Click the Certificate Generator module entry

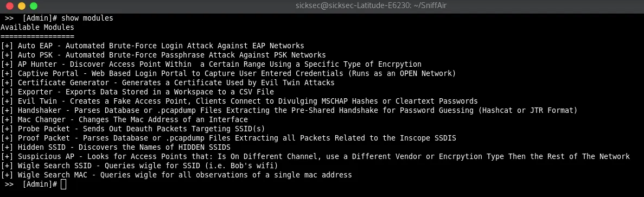coord(168,83)
